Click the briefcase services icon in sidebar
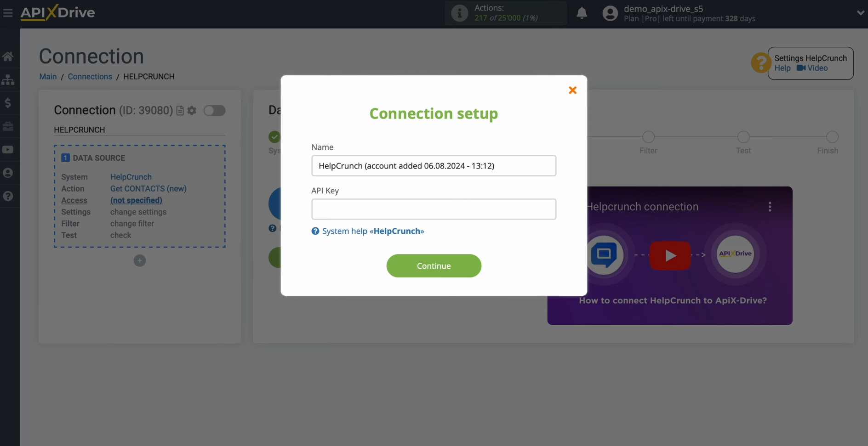868x446 pixels. pyautogui.click(x=8, y=126)
